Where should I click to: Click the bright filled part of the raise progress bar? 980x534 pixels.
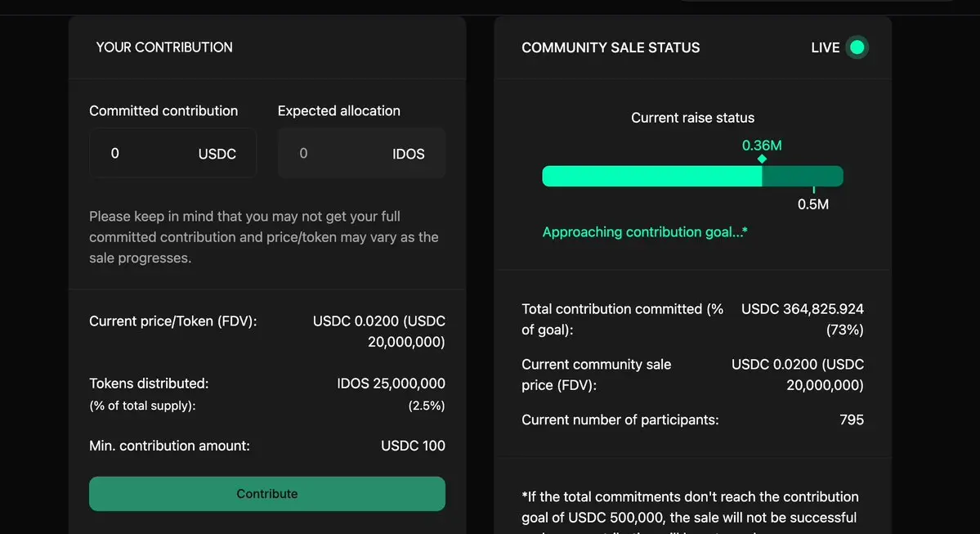point(651,176)
